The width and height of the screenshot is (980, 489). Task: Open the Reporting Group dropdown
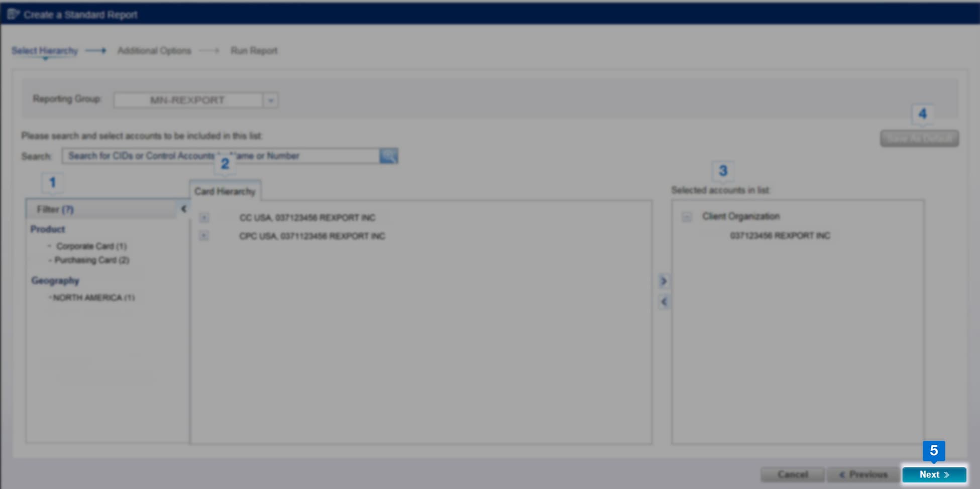pos(271,100)
